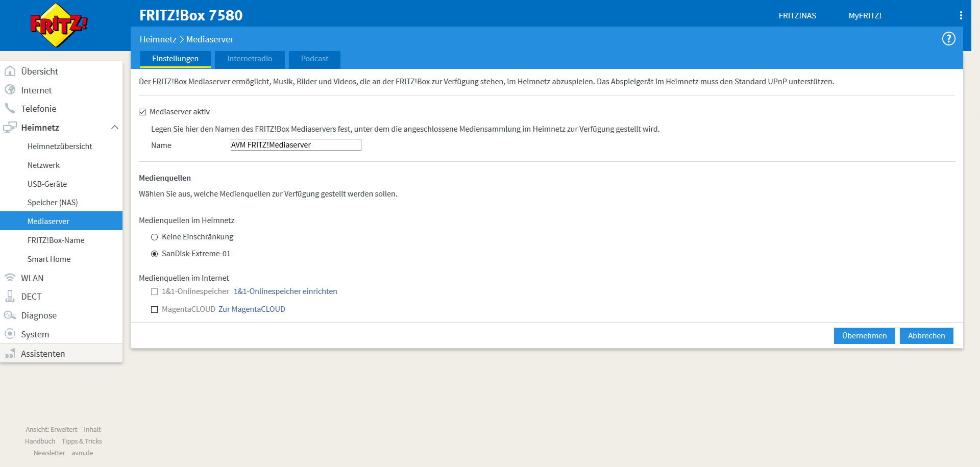980x467 pixels.
Task: Open the avm.de footer link
Action: tap(82, 453)
